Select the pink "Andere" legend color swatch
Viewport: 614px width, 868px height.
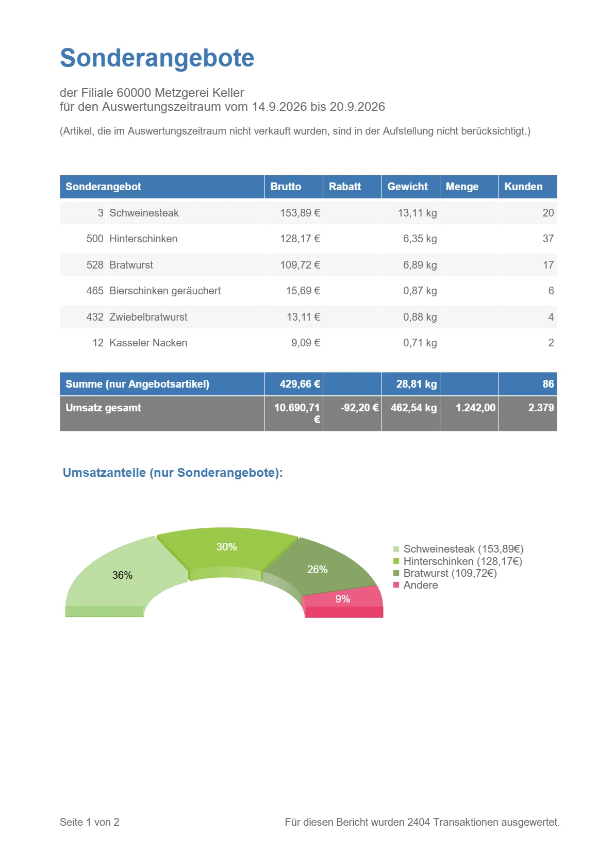click(396, 585)
